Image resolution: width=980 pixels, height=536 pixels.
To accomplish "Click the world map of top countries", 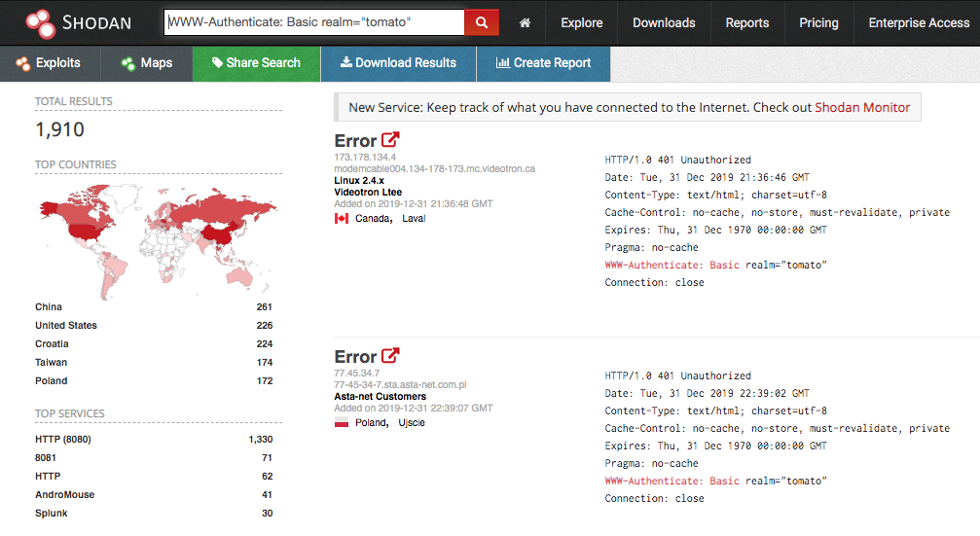I will [158, 240].
